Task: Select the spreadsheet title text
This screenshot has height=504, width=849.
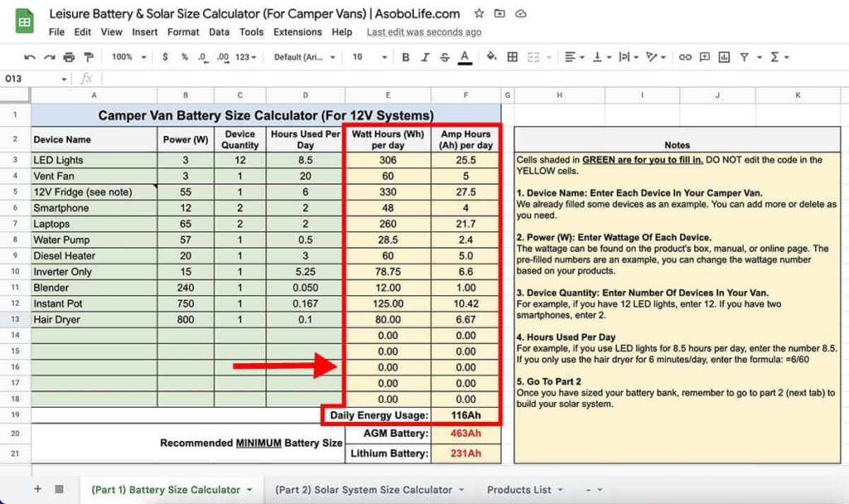Action: click(255, 13)
